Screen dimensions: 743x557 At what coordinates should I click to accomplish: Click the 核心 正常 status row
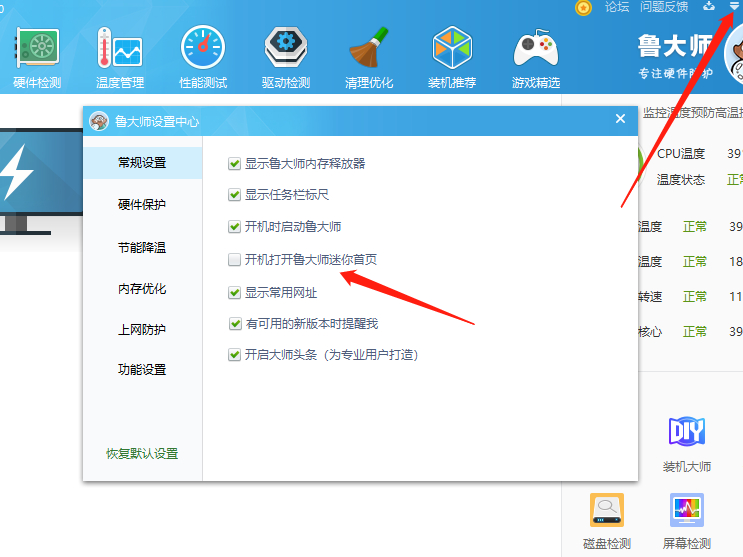click(x=691, y=331)
